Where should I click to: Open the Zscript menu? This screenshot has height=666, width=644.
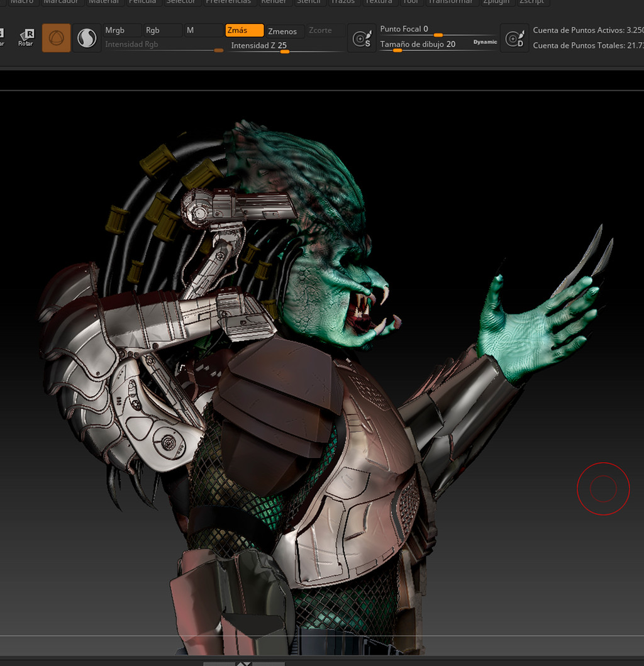click(x=531, y=2)
